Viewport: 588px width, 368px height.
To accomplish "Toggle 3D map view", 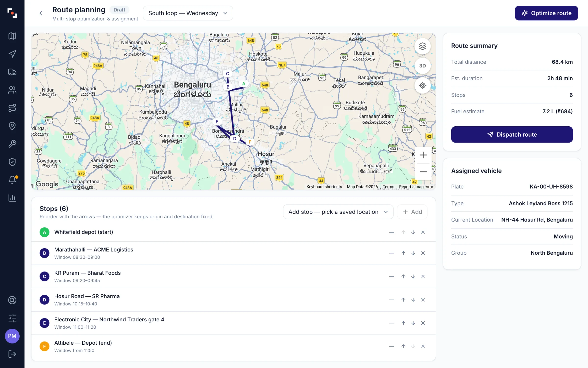I will click(422, 66).
